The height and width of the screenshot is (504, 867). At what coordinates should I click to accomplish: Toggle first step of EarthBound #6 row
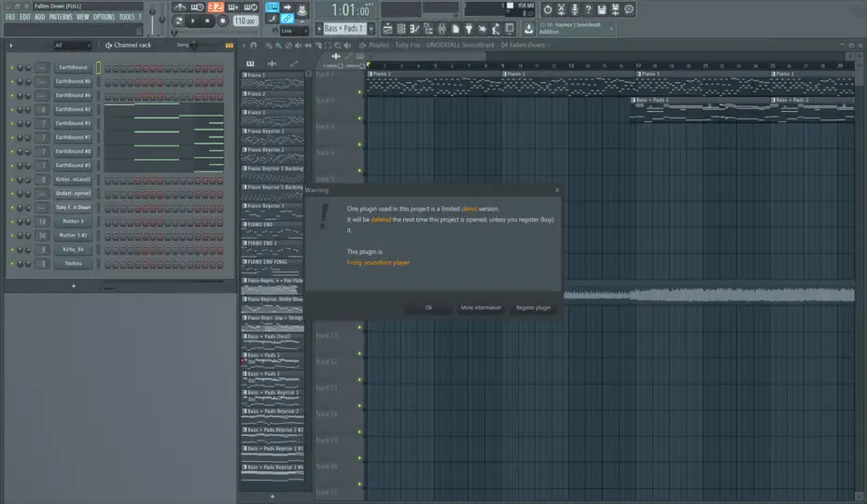[108, 82]
